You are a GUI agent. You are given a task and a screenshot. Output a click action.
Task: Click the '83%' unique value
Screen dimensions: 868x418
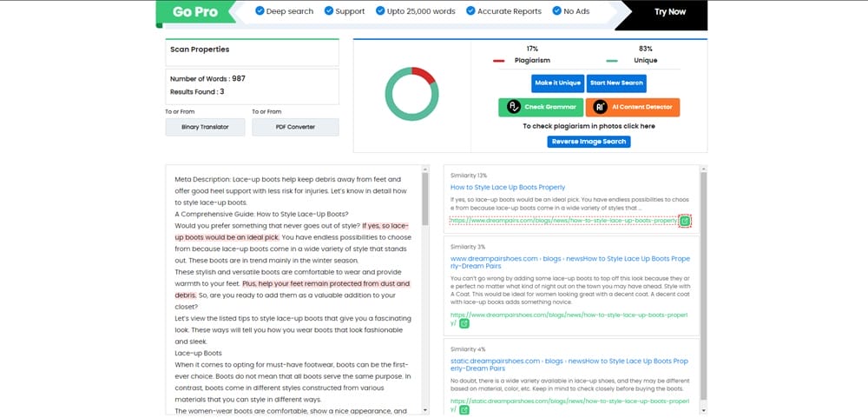pos(646,49)
